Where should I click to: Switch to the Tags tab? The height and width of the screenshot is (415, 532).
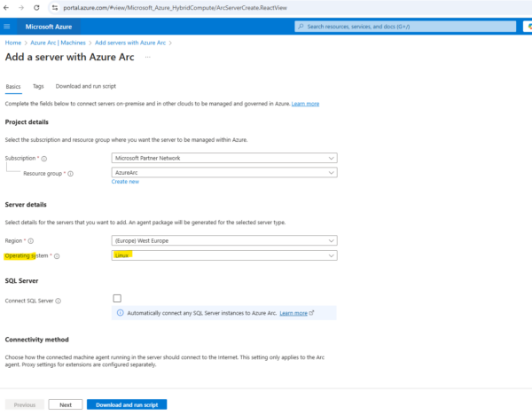(38, 86)
